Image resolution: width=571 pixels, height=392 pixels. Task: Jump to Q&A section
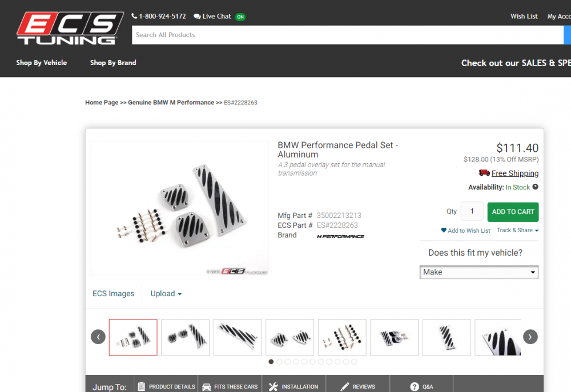coord(422,386)
